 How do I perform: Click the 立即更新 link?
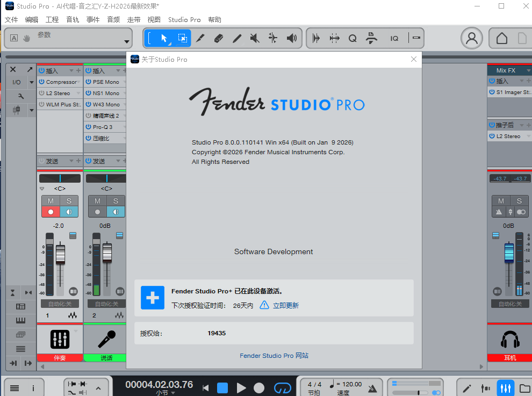(x=286, y=305)
